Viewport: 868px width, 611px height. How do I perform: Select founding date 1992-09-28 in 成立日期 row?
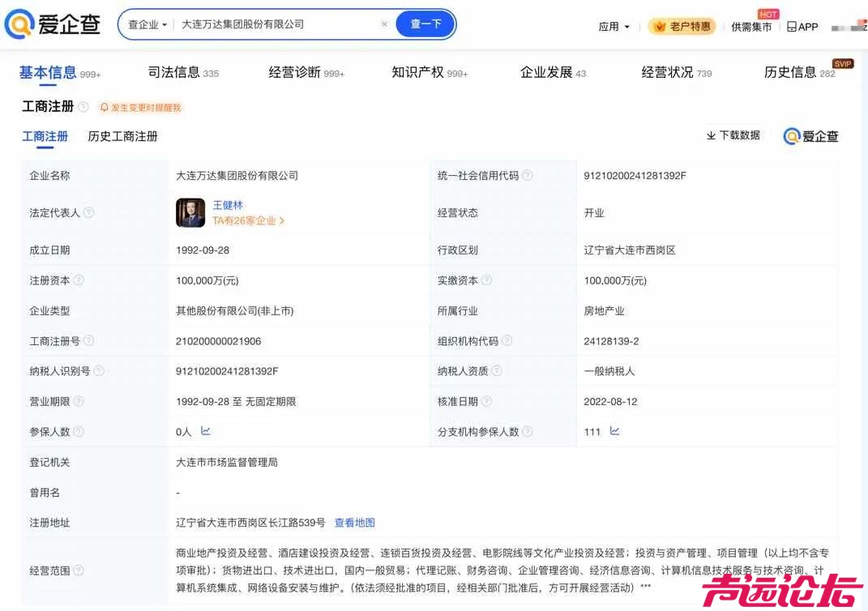click(x=203, y=250)
